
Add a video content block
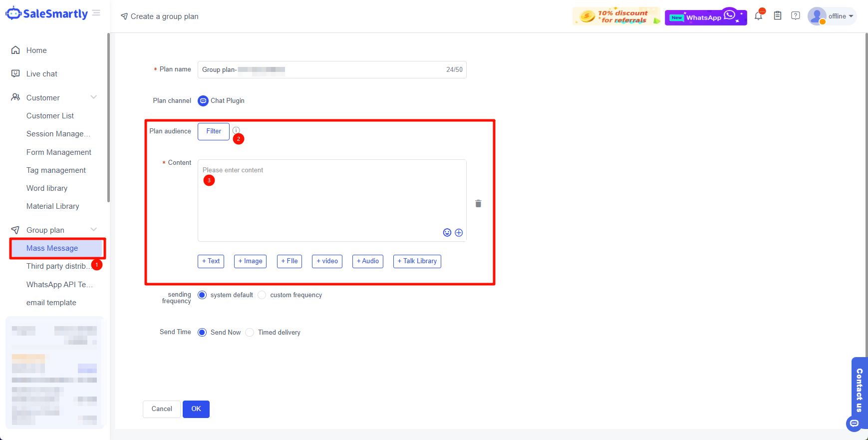(327, 261)
